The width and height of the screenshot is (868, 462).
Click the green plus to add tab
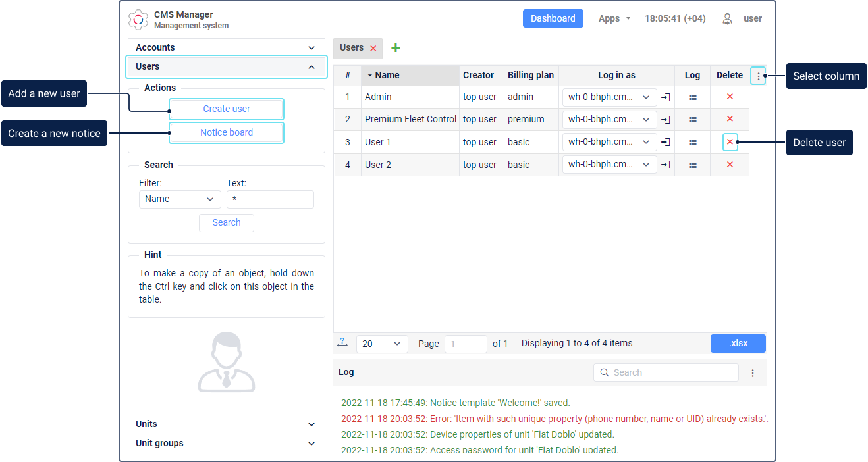(396, 48)
